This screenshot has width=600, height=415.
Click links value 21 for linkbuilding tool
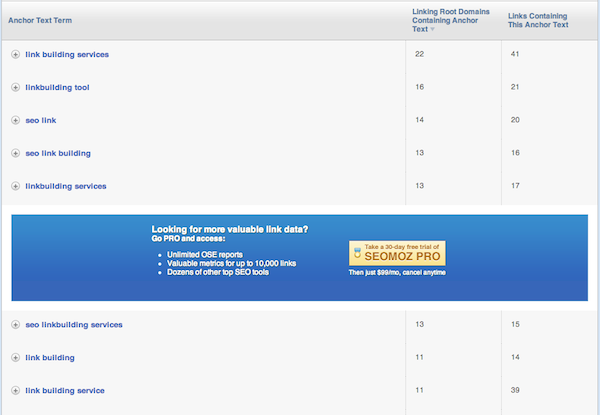point(515,87)
